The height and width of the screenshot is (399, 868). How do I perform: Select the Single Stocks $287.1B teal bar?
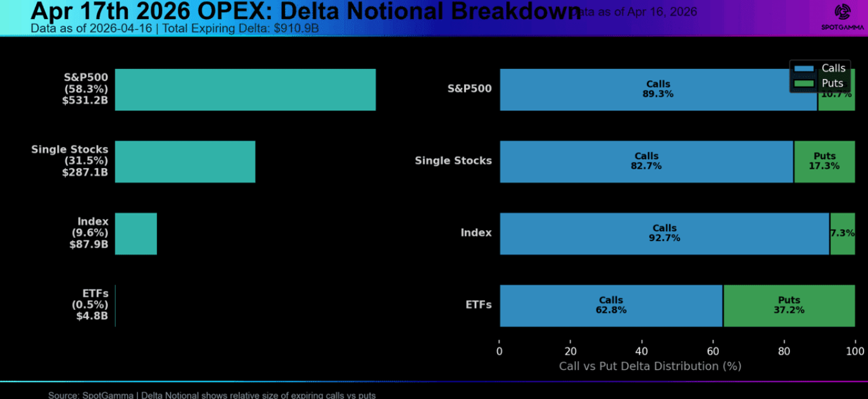[x=185, y=162]
